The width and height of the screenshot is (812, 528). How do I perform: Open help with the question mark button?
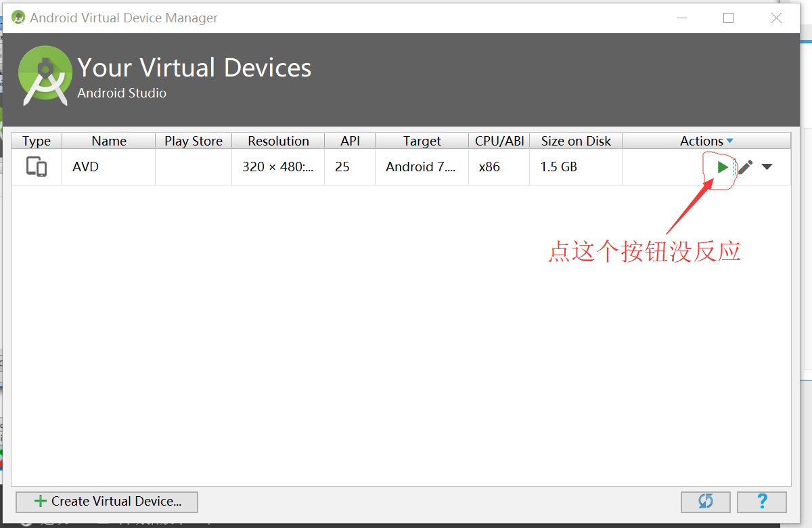coord(762,502)
